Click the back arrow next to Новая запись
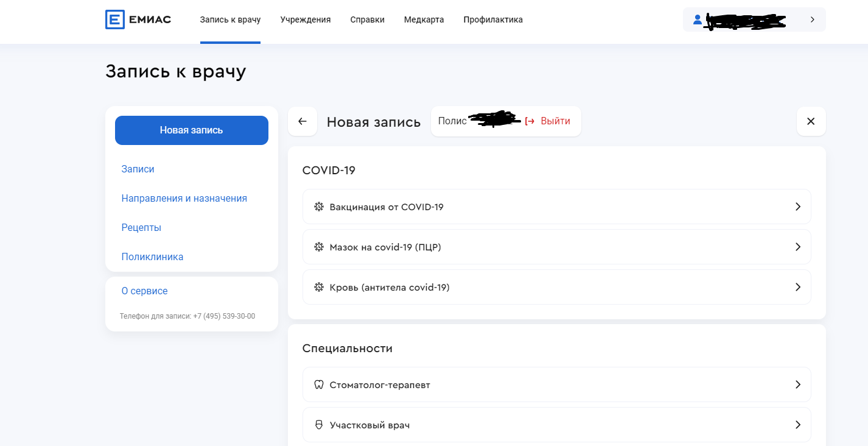 [x=303, y=121]
